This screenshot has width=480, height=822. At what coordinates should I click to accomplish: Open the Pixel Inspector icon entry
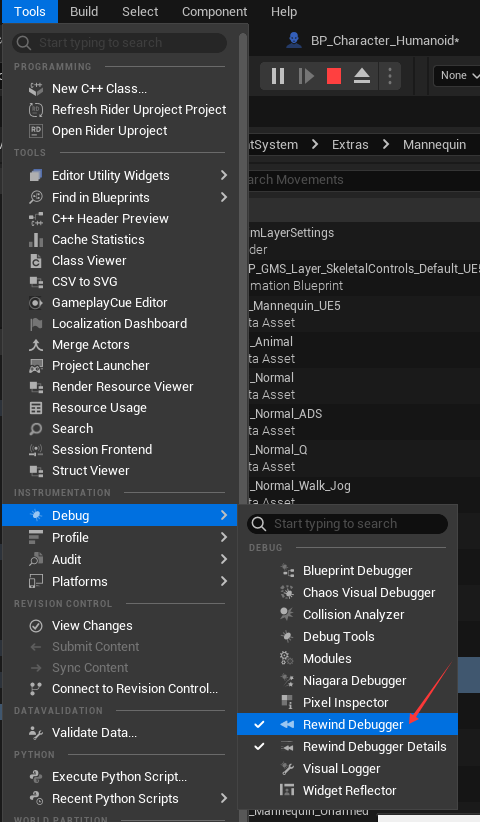pos(287,702)
